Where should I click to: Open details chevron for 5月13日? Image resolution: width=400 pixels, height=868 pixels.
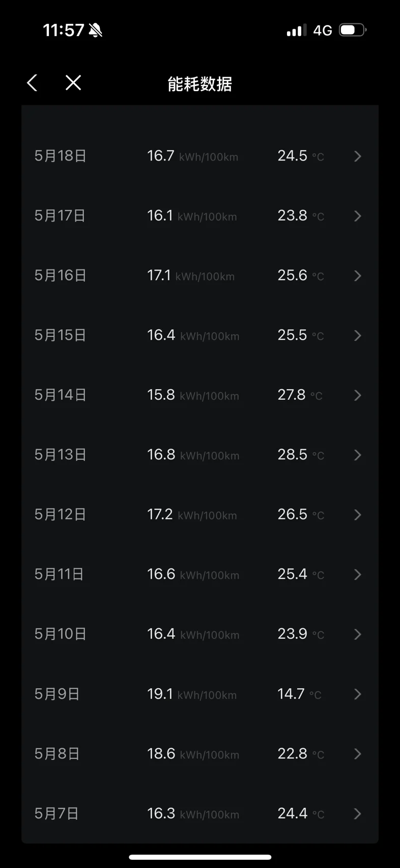pos(357,455)
